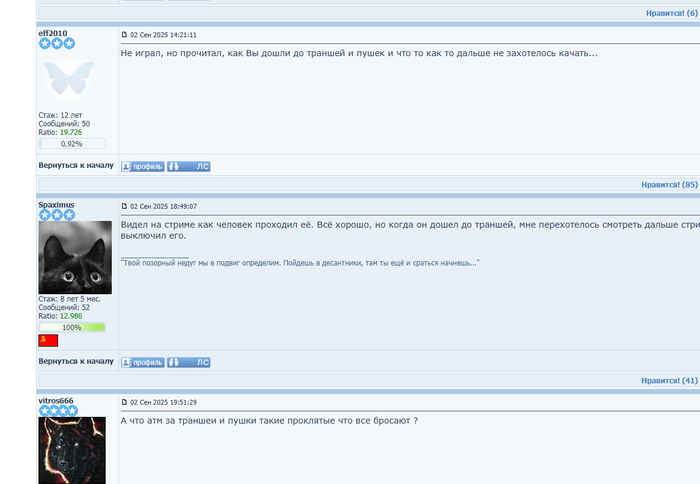Click eff2010's butterfly avatar
Screen dimensions: 700x484
coord(69,78)
